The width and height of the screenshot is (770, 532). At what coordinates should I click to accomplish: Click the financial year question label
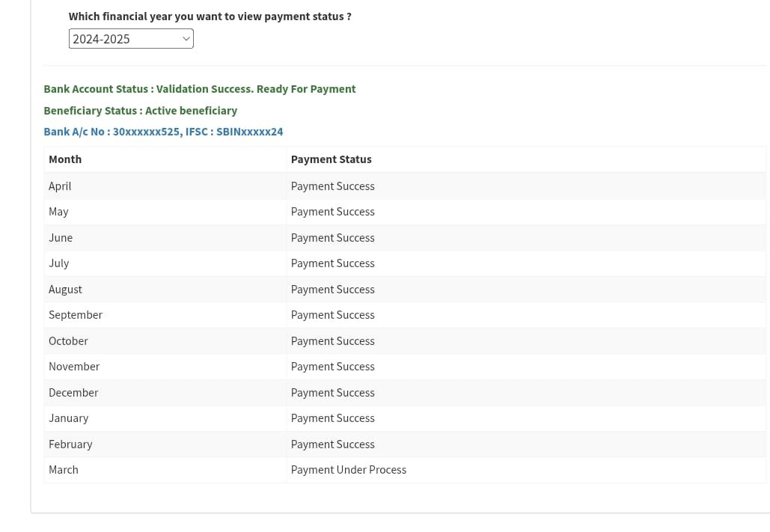210,16
